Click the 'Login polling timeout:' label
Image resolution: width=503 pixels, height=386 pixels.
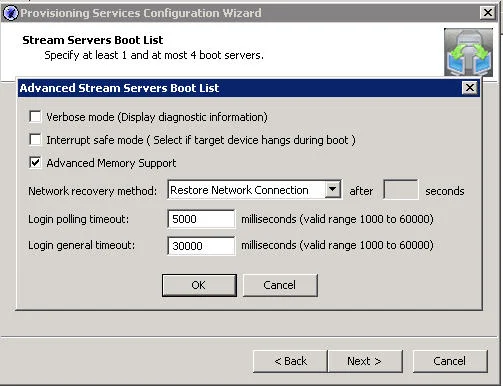click(x=78, y=219)
